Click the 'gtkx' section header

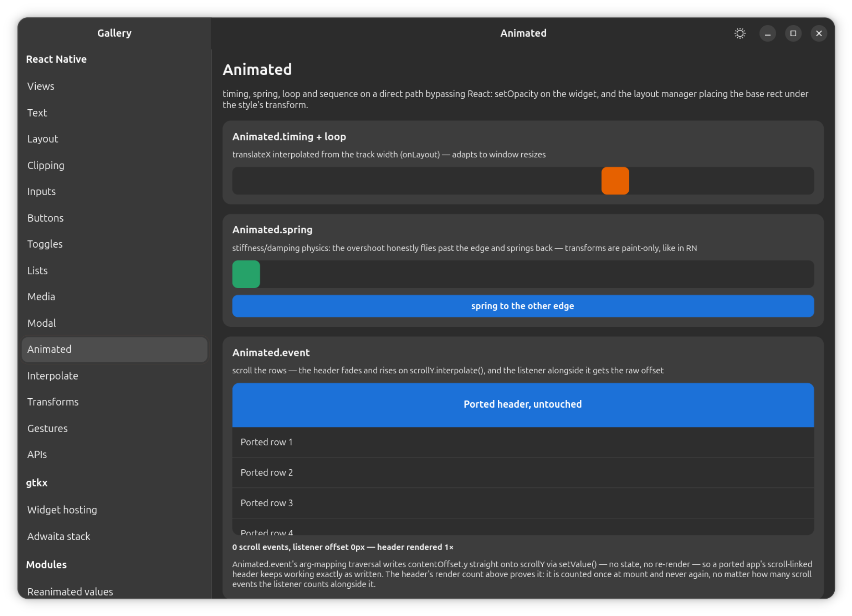click(37, 483)
